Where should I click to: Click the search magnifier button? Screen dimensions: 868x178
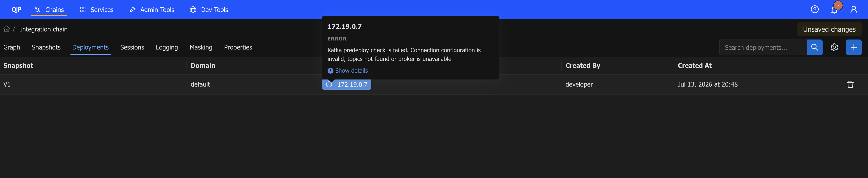[x=815, y=48]
